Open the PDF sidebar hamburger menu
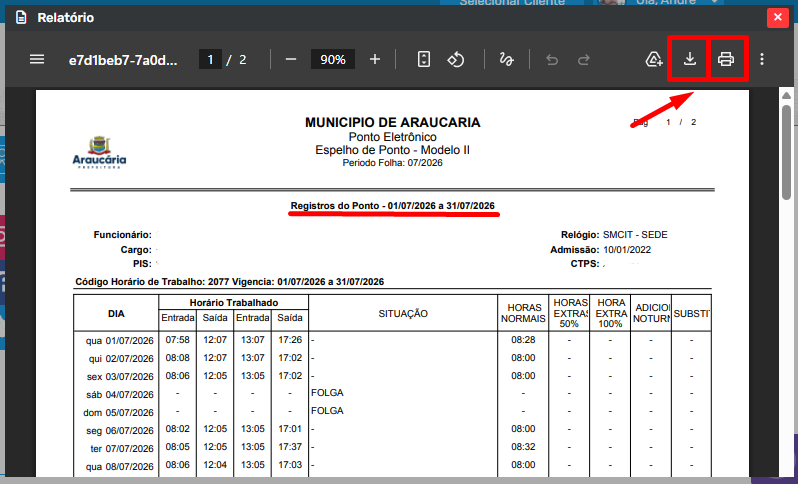 (37, 60)
